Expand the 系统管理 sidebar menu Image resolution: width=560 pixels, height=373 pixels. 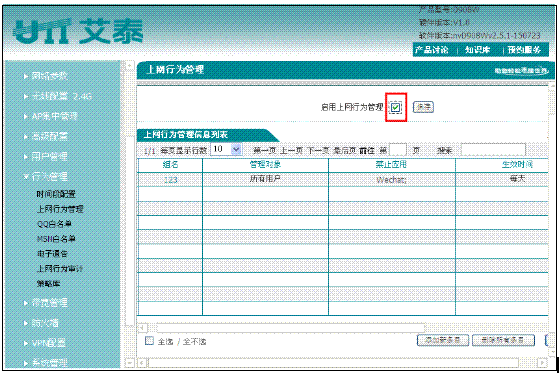pyautogui.click(x=49, y=363)
